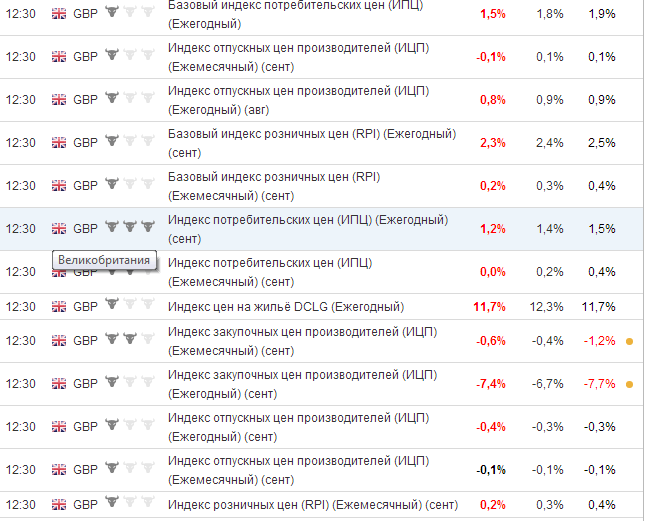Click the Великобритания tooltip label
This screenshot has width=646, height=521.
coord(104,260)
